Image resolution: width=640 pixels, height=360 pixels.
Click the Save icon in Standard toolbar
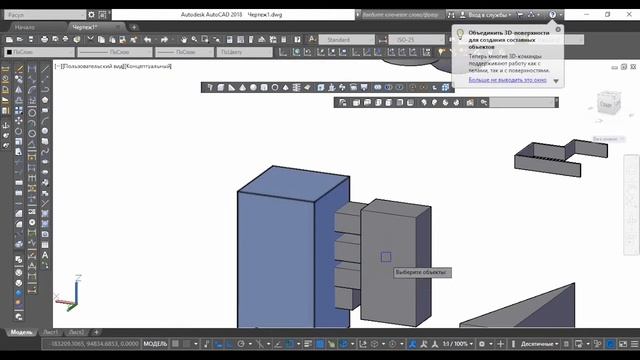31,40
